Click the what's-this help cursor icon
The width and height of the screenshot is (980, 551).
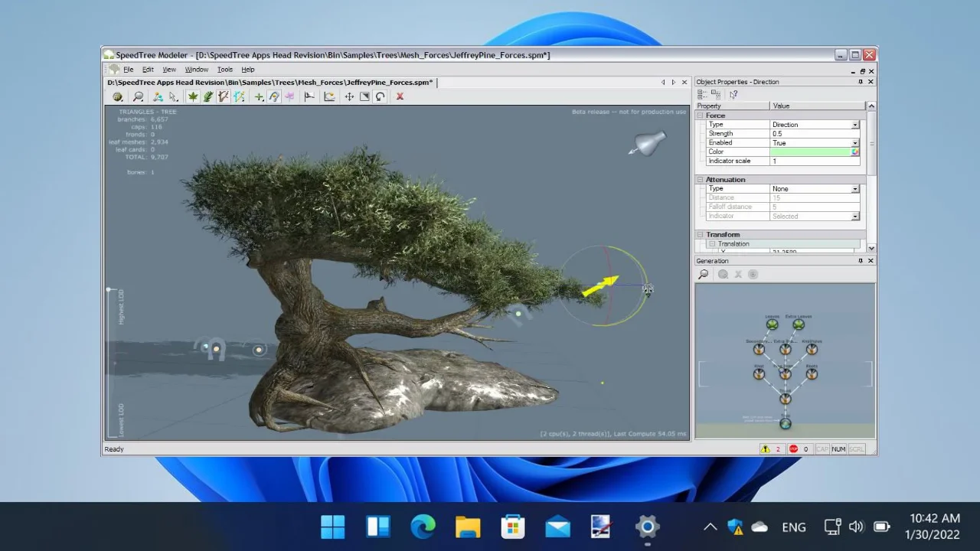click(733, 94)
